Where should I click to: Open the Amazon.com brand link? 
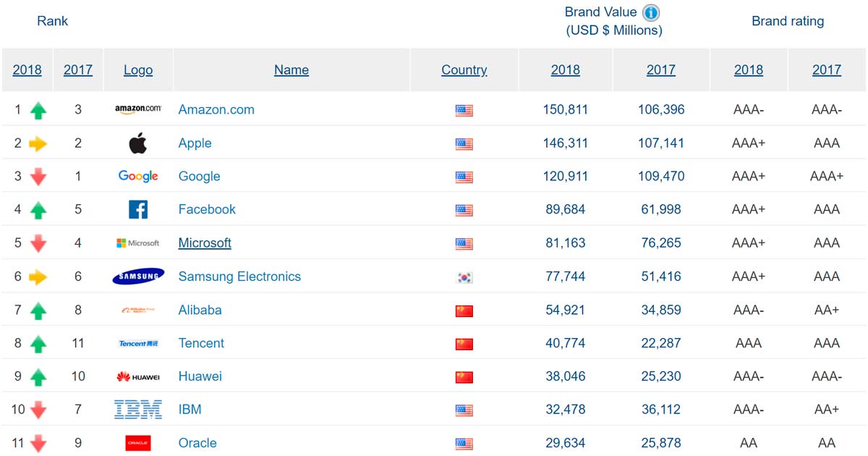216,110
